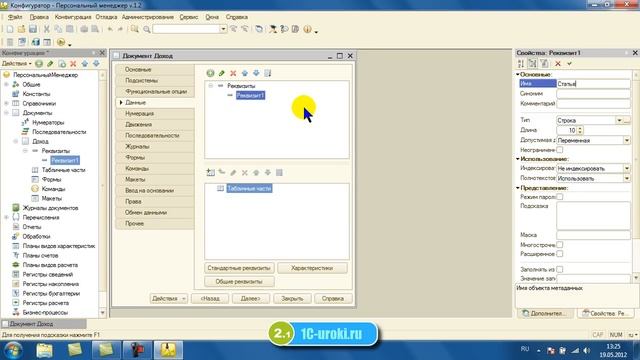Switch to the Движения tab

click(x=155, y=124)
